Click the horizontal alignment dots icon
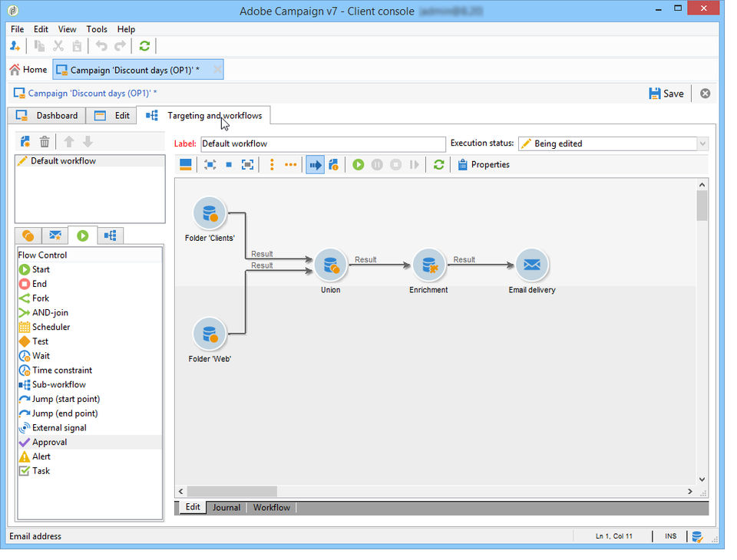This screenshot has height=560, width=737. (290, 165)
